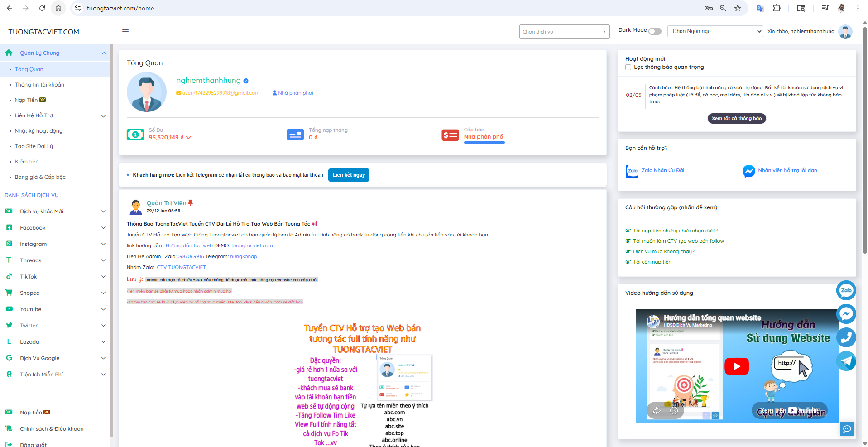Click the hamburger menu icon

click(125, 32)
